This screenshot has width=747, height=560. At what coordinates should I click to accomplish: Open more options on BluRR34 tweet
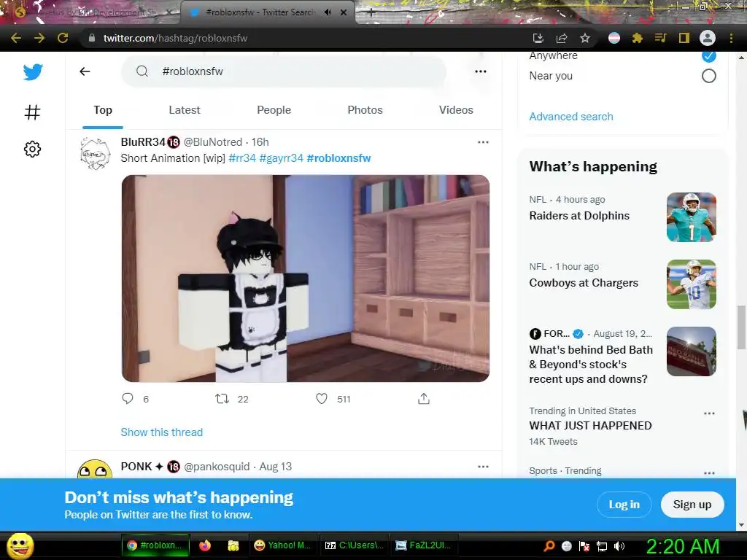pyautogui.click(x=483, y=142)
